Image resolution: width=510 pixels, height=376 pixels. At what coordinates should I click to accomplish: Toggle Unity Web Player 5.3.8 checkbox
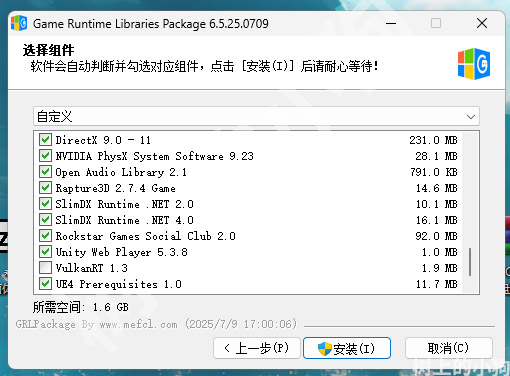(45, 252)
